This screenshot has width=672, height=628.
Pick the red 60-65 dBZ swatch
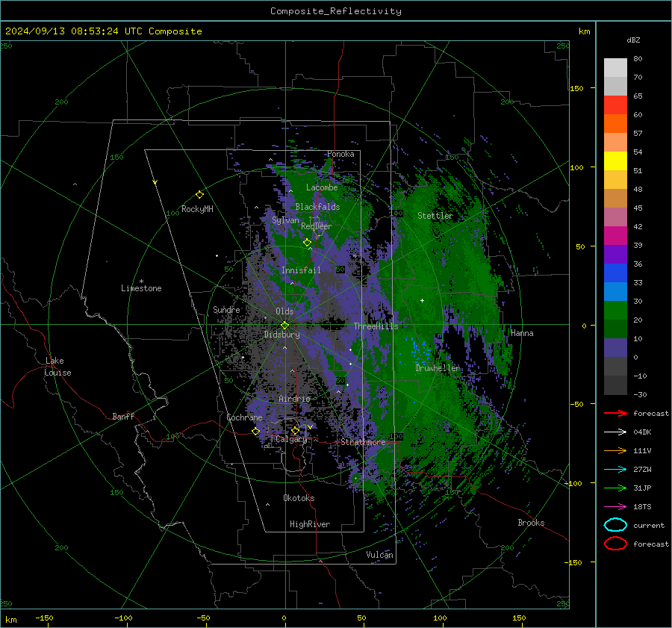[x=615, y=105]
